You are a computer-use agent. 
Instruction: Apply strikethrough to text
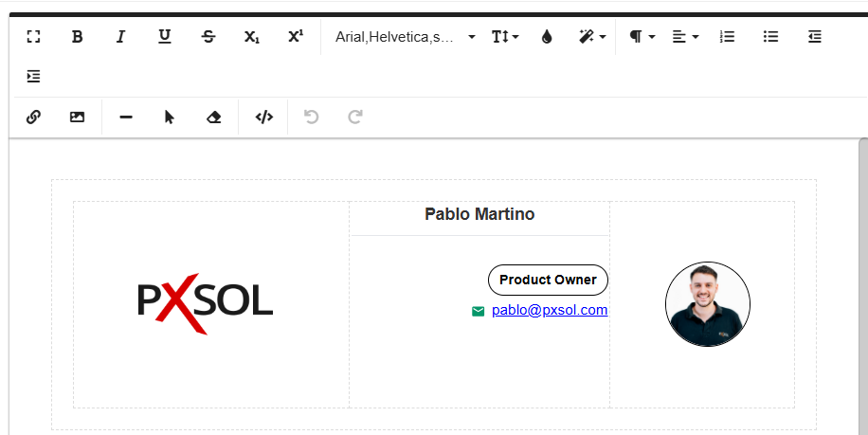point(208,37)
